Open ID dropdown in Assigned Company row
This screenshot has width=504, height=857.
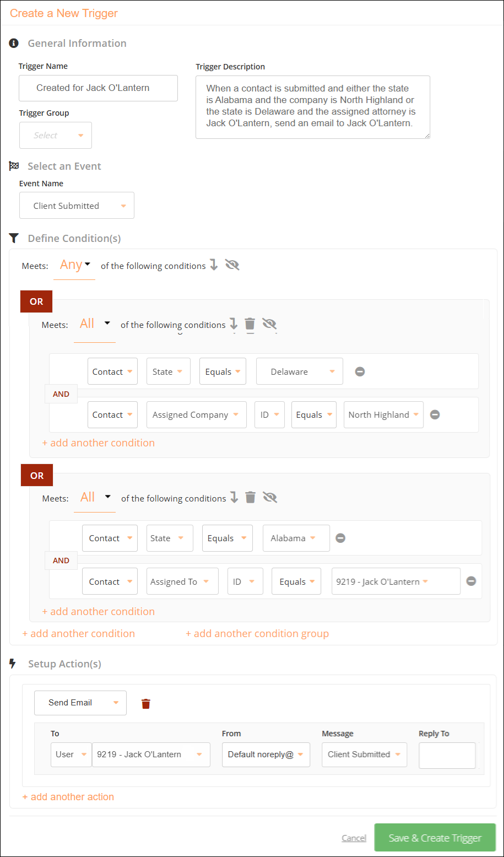pyautogui.click(x=269, y=415)
